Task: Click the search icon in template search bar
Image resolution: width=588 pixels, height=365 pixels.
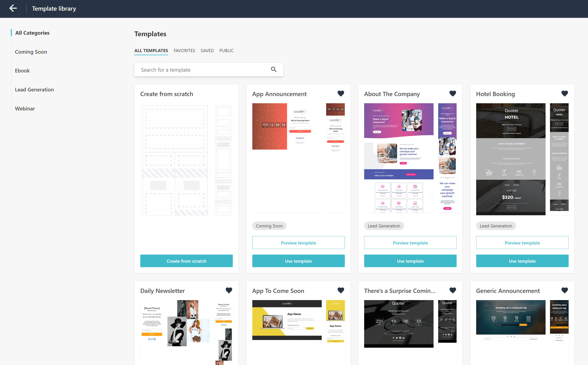Action: [274, 69]
